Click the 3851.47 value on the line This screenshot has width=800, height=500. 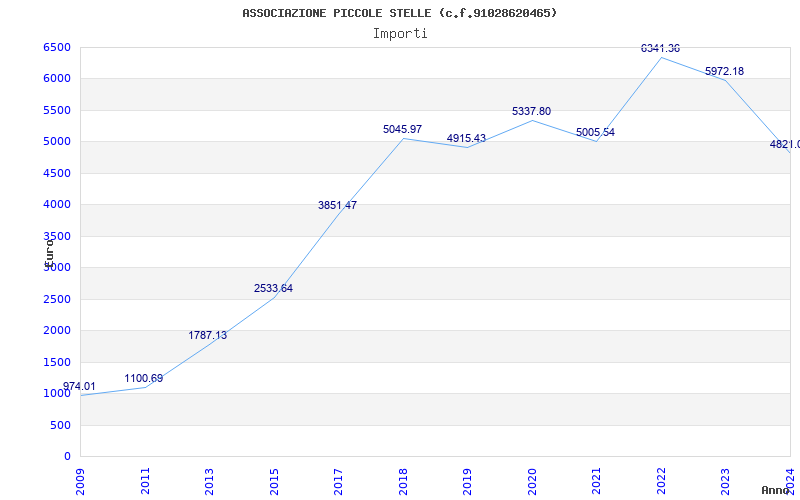click(337, 206)
